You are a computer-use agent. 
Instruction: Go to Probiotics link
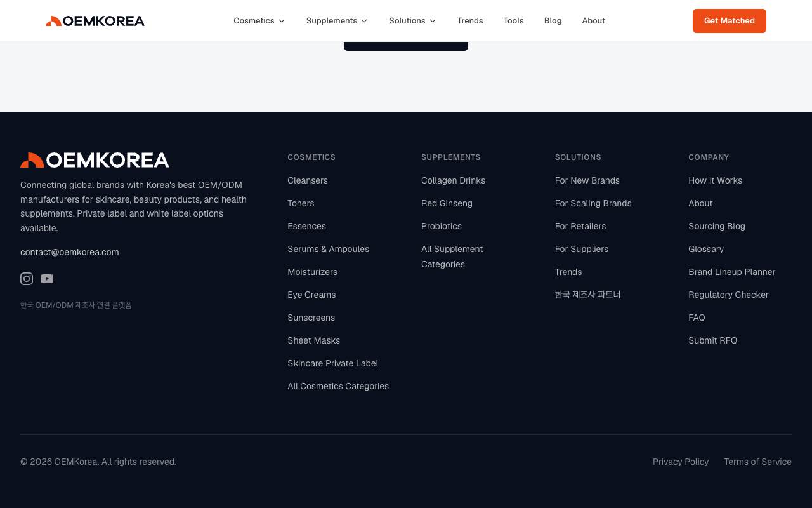point(442,226)
